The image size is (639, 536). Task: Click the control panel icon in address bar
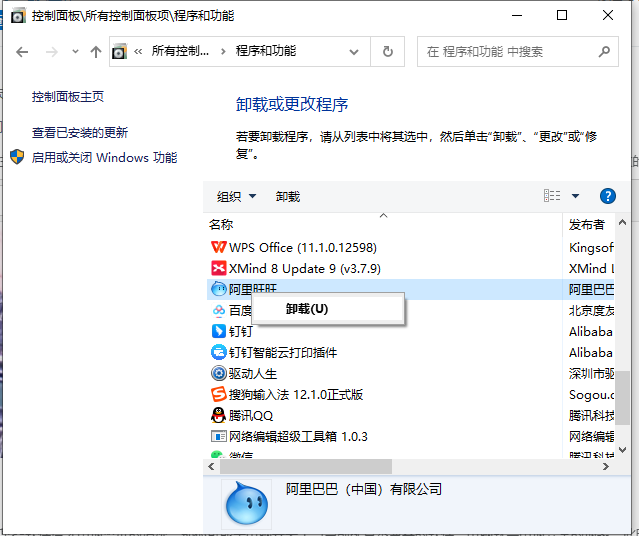coord(119,52)
